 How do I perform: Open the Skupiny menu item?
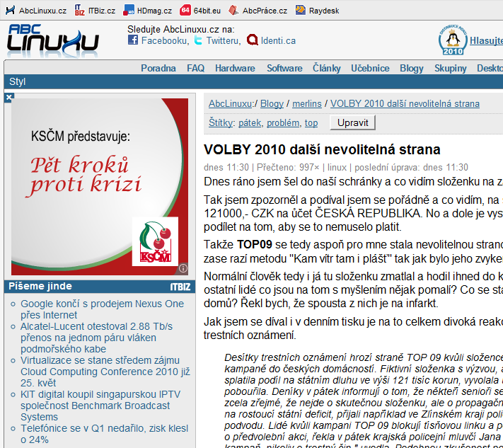(x=451, y=68)
